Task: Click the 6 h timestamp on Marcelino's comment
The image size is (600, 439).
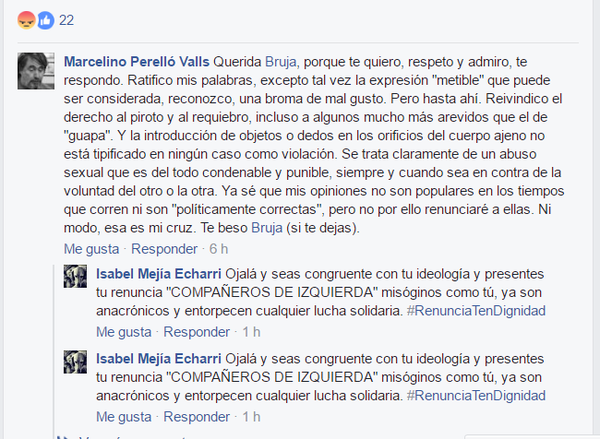Action: 218,249
